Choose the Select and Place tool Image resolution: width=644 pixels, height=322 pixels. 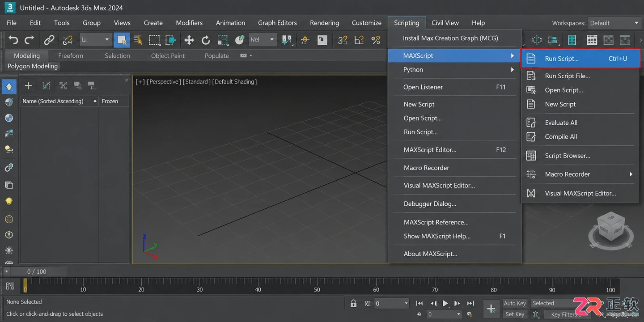click(240, 40)
